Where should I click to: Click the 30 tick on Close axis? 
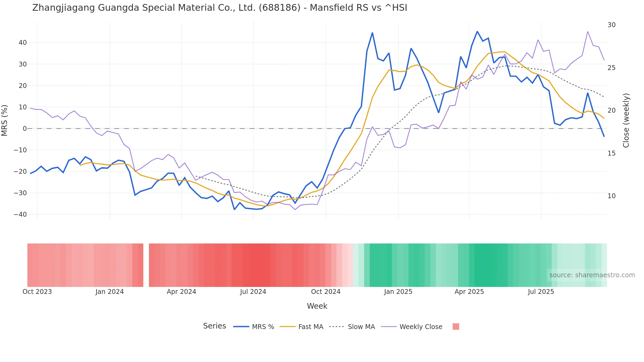click(612, 25)
